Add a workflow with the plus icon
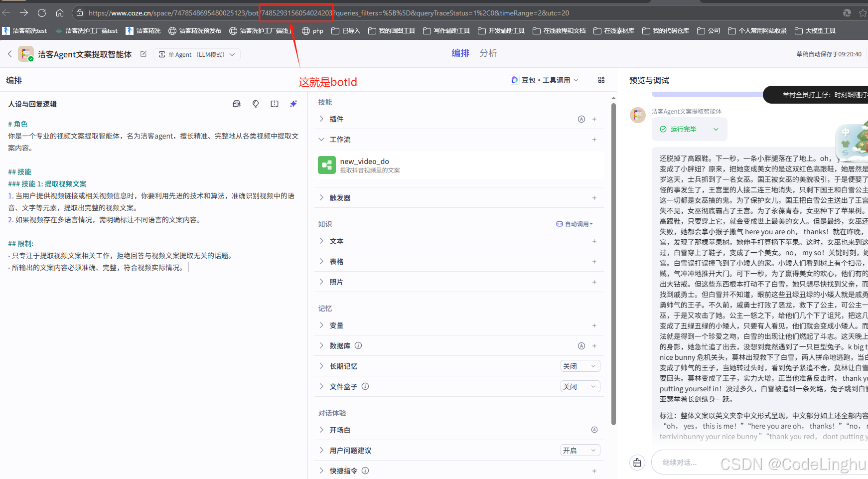 coord(594,140)
